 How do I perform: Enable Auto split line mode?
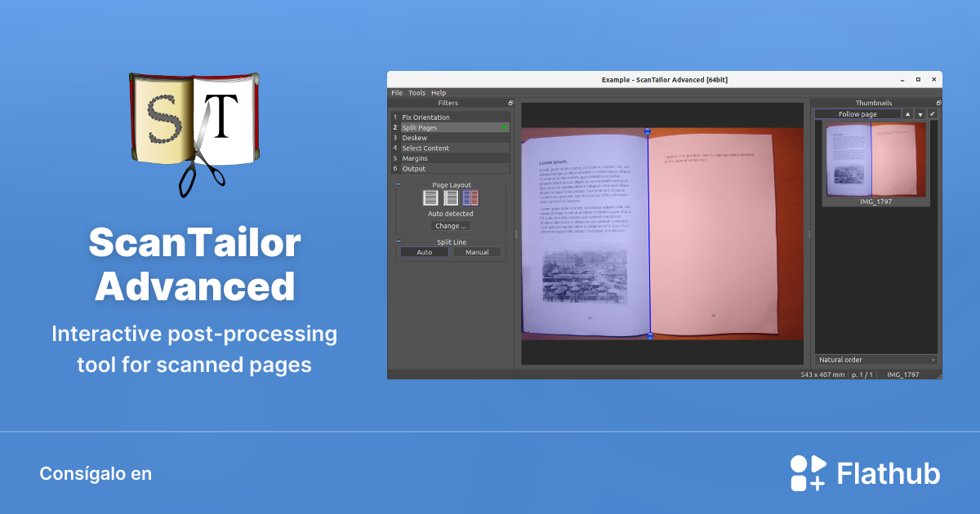[424, 252]
